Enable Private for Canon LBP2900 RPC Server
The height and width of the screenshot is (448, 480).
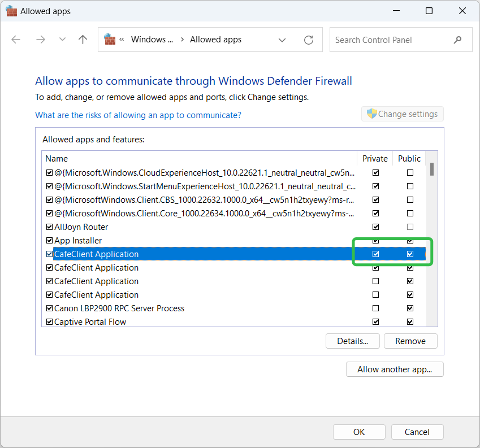click(x=375, y=308)
